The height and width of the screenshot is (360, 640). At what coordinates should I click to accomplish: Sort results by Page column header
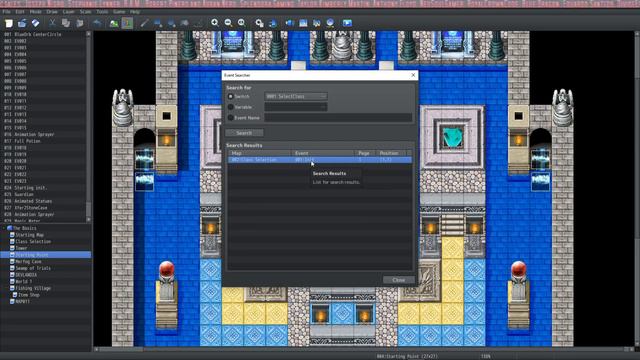pyautogui.click(x=364, y=153)
